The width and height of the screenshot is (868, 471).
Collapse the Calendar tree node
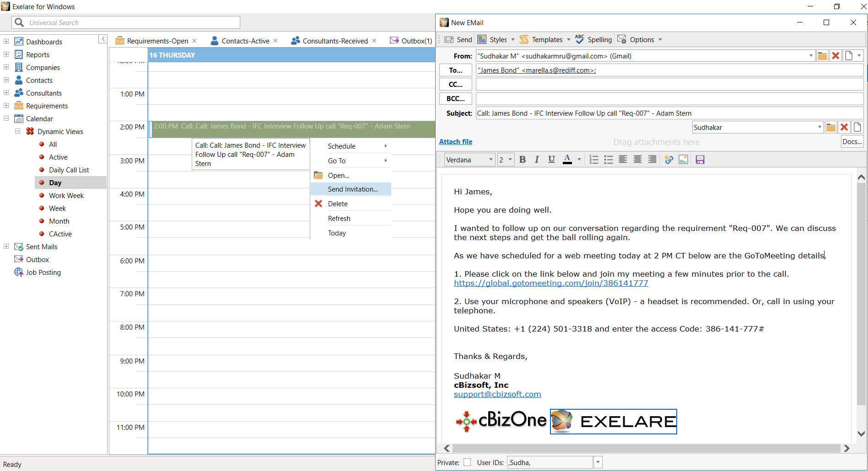6,118
